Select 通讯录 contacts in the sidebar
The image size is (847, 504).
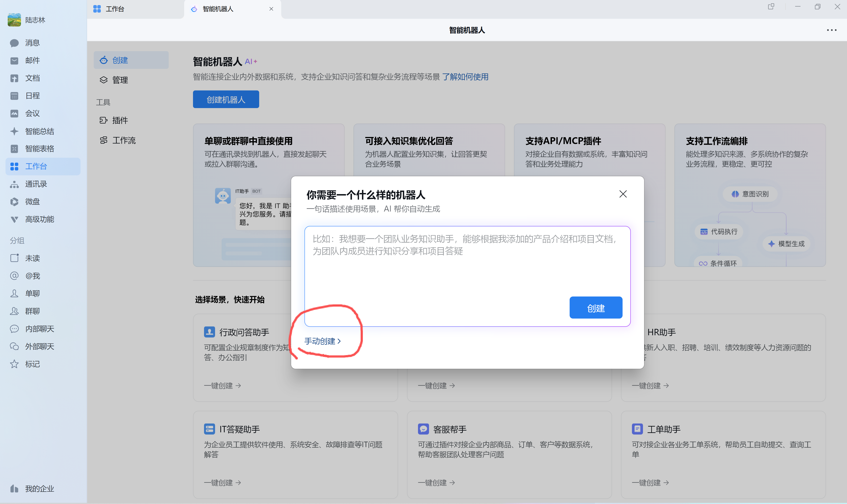(43, 184)
